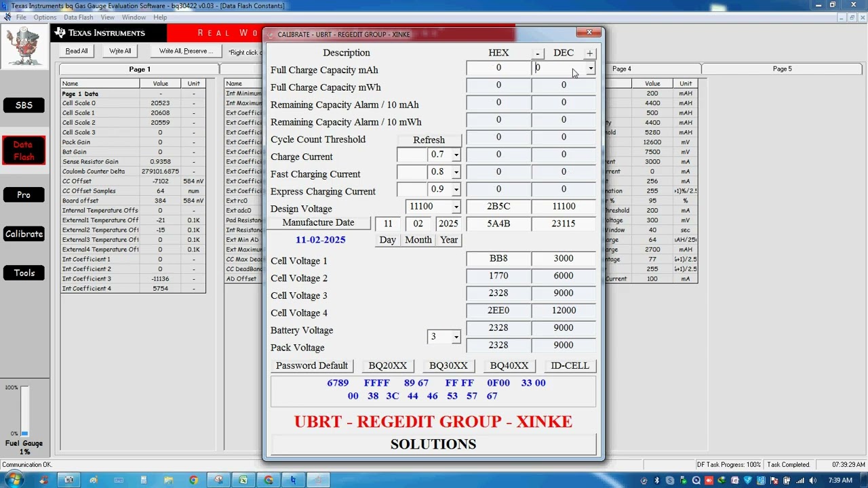Click the Full Charge Capacity mAh HEX field
868x488 pixels.
(x=498, y=68)
